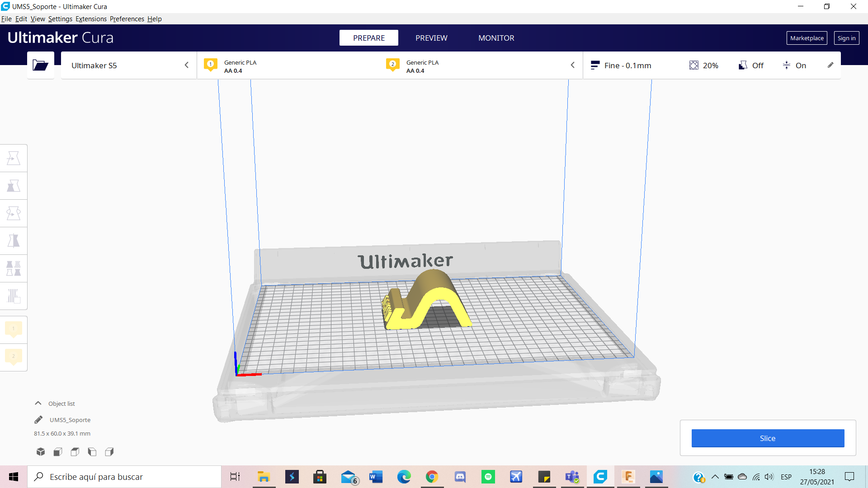Screen dimensions: 868x488
Task: Open the Extensions menu
Action: click(x=91, y=19)
